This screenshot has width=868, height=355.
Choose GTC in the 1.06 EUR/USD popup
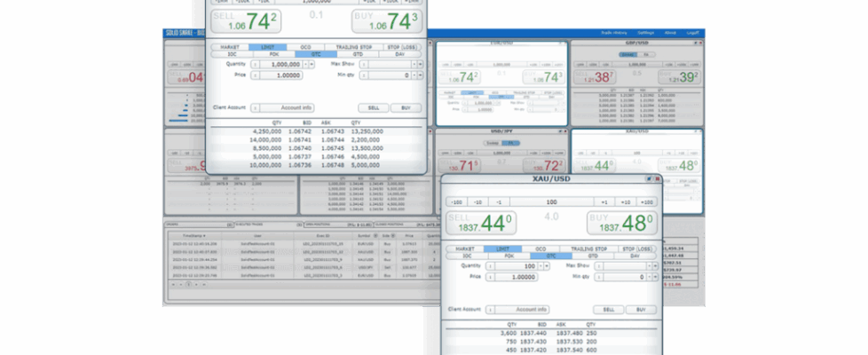coord(316,54)
